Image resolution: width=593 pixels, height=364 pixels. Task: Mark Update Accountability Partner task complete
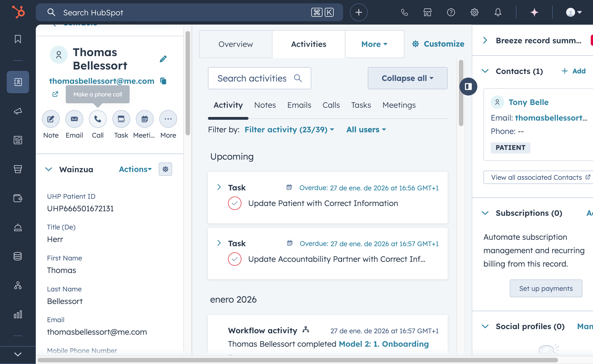click(x=235, y=259)
